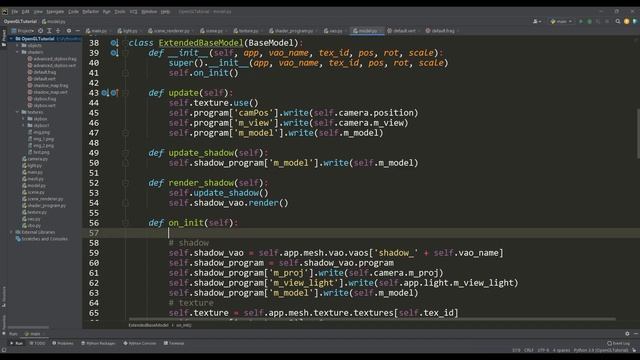Screen dimensions: 640x360
Task: Click override gutter icon on line 38
Action: (x=114, y=43)
